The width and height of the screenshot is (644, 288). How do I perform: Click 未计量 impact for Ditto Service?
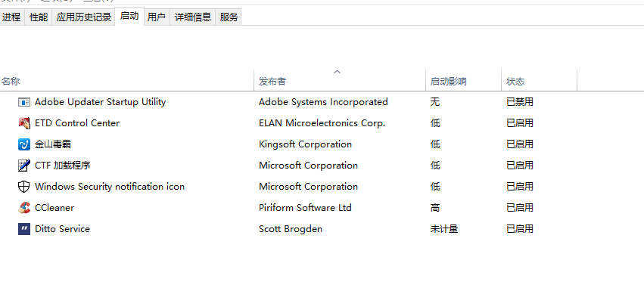click(x=444, y=229)
